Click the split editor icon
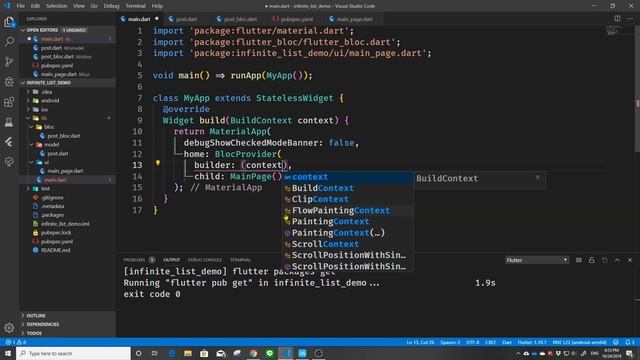The width and height of the screenshot is (640, 360). (617, 18)
